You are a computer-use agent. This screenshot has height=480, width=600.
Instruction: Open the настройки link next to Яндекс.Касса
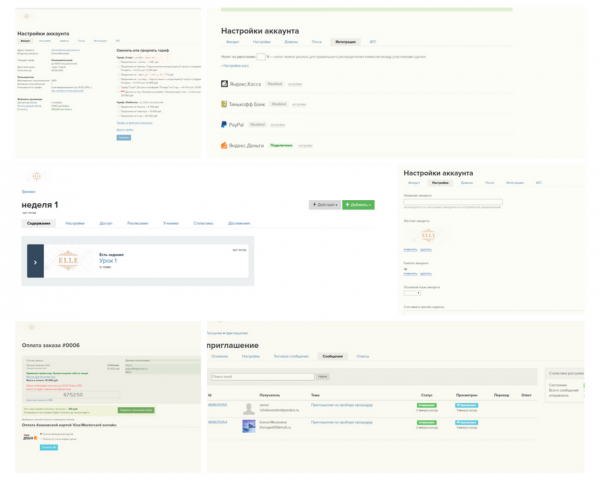[x=295, y=84]
